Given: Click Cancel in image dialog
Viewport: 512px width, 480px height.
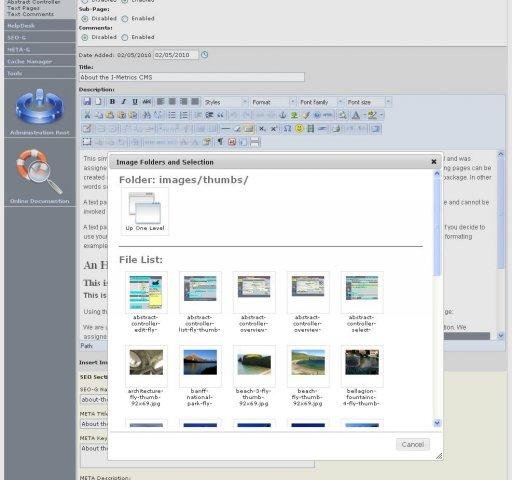Looking at the screenshot, I should pyautogui.click(x=413, y=444).
